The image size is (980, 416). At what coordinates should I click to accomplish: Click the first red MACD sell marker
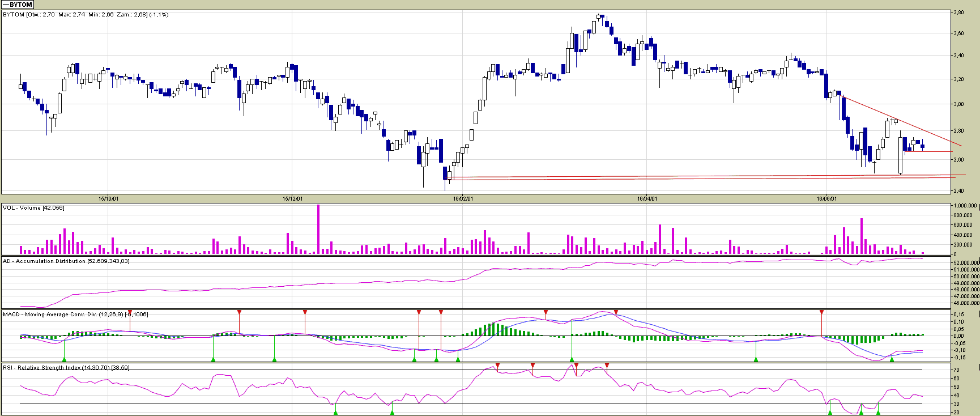[130, 312]
